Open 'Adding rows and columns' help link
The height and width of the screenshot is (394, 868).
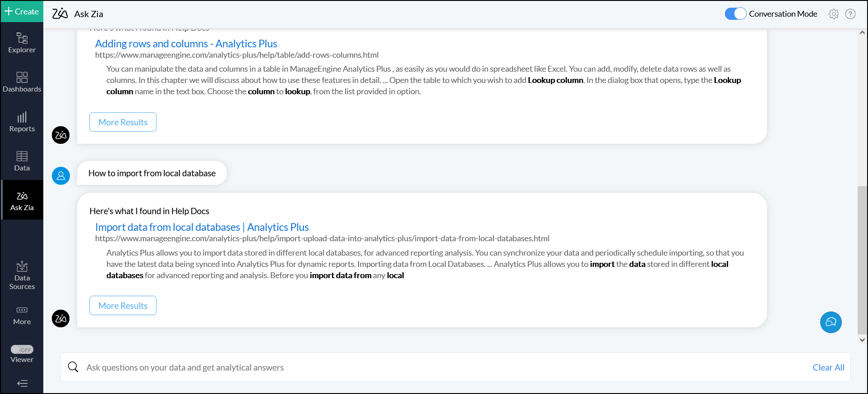coord(186,44)
